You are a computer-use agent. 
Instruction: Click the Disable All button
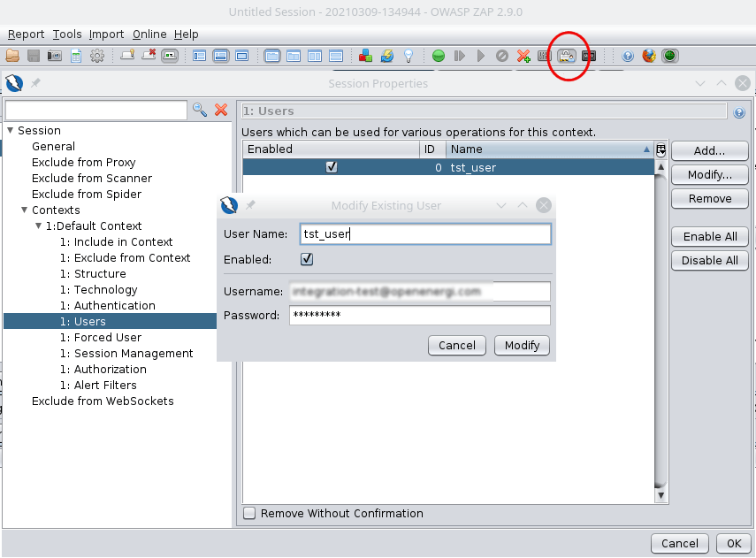[709, 261]
